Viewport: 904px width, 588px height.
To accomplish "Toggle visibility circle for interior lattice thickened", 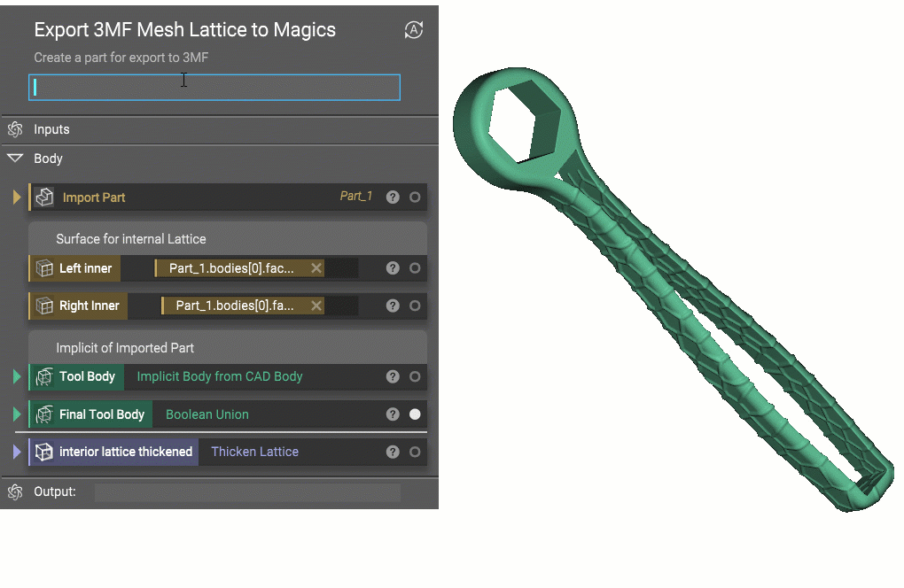I will [x=415, y=453].
